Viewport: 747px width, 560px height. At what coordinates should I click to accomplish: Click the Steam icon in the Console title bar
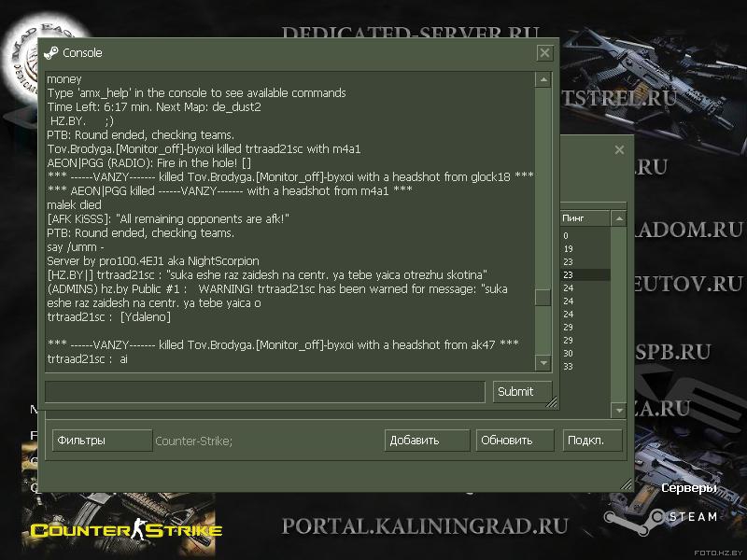click(x=51, y=53)
